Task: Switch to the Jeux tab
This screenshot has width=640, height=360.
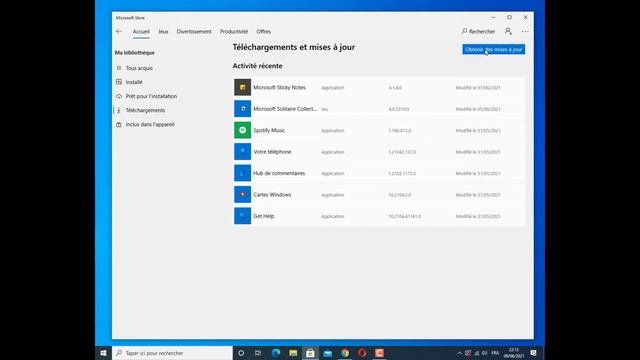Action: 163,31
